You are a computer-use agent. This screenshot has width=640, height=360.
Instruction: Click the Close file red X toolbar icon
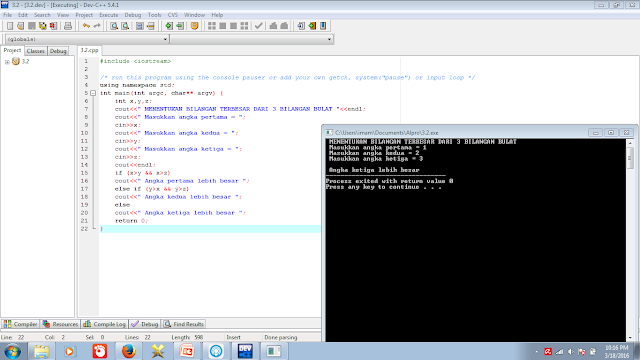coord(53,26)
